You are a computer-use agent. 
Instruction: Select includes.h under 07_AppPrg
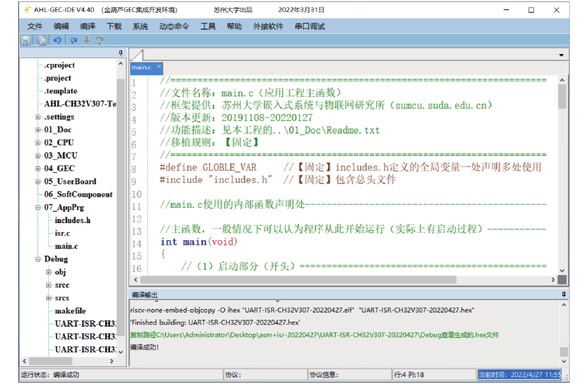tap(72, 220)
